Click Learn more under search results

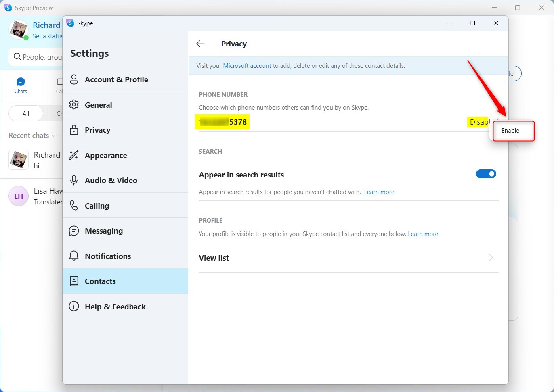(379, 192)
